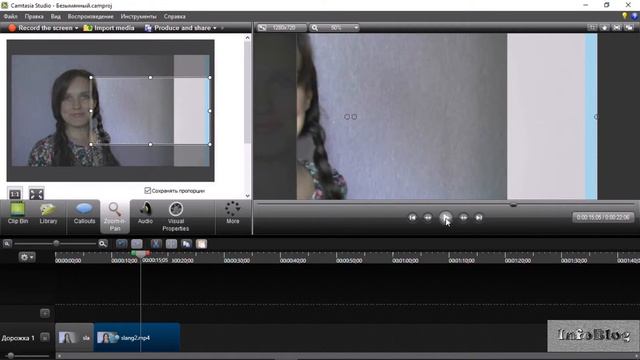Click the playhead marker at 0:00:15;05
The width and height of the screenshot is (640, 360).
point(141,254)
